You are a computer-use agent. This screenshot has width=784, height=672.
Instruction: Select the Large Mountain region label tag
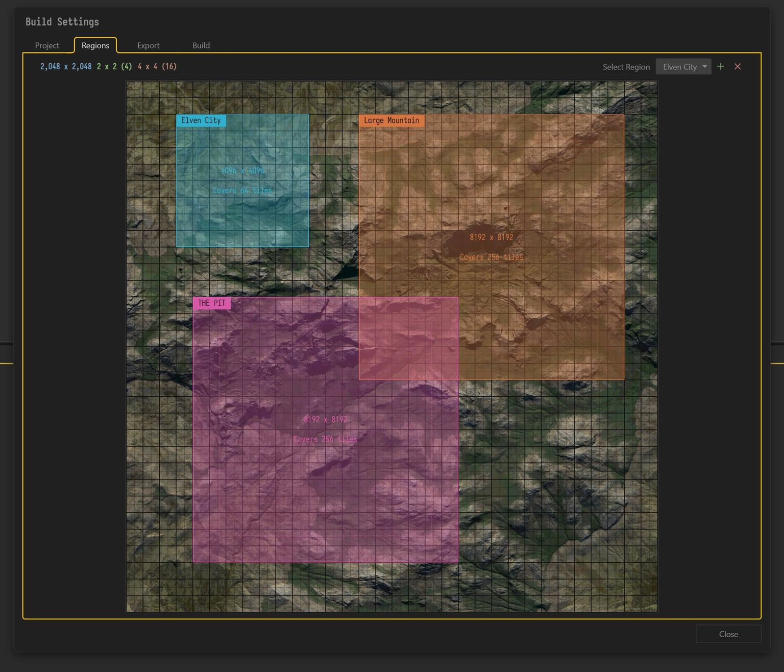point(392,120)
